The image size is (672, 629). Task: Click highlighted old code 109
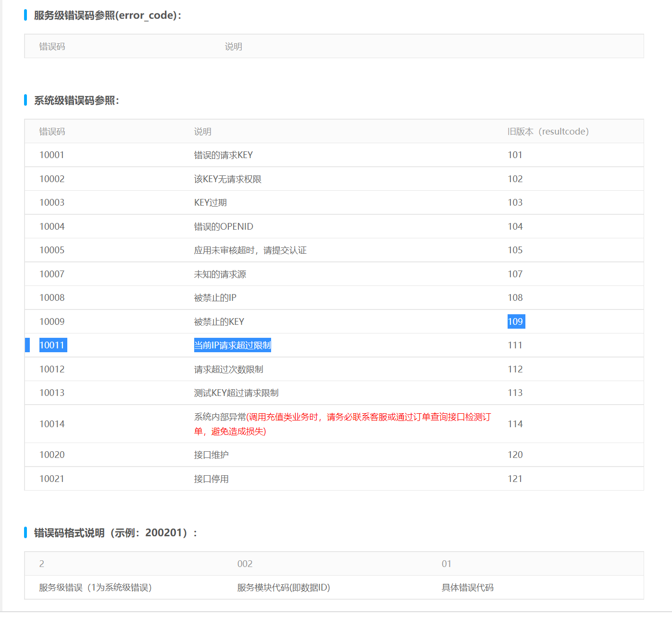[516, 321]
